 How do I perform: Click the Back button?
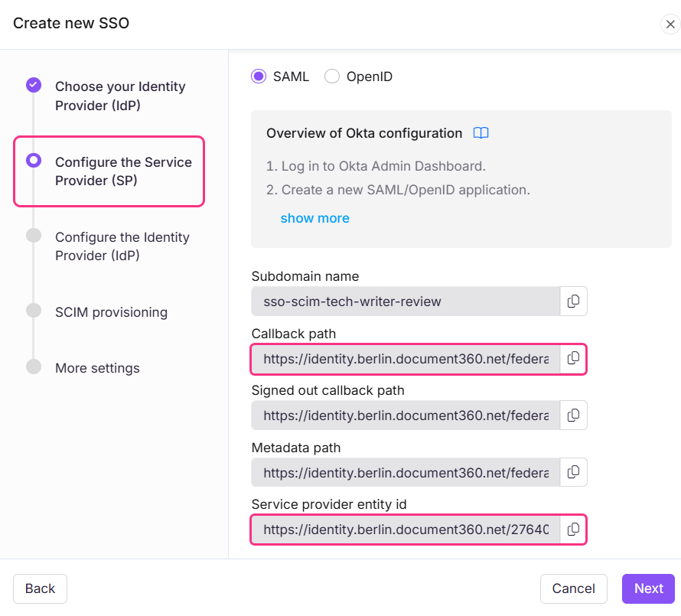(40, 588)
